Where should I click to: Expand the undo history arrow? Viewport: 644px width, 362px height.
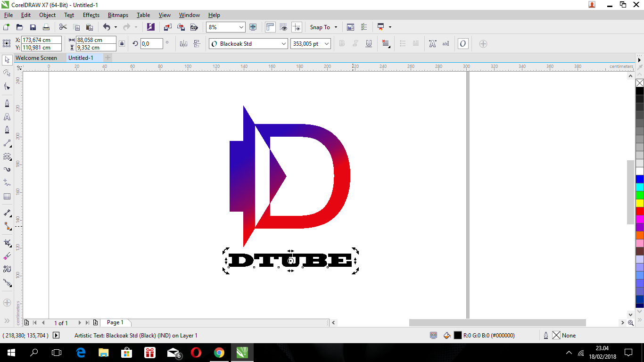(116, 27)
